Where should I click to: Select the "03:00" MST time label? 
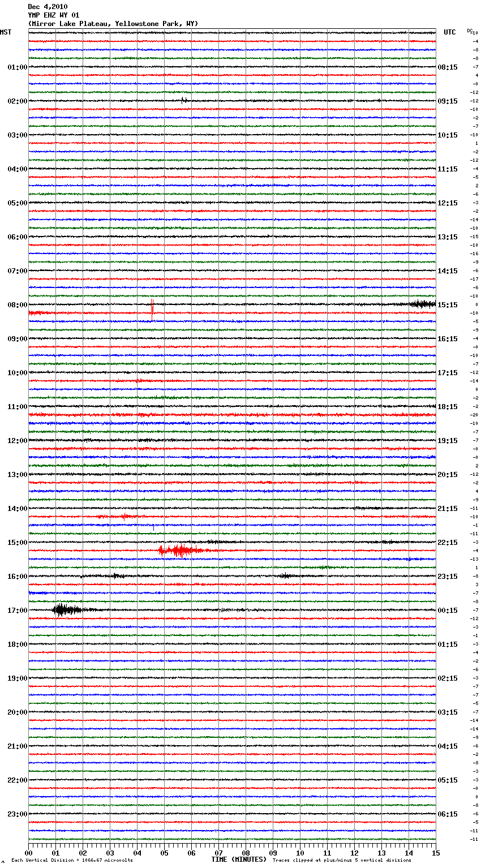pyautogui.click(x=18, y=135)
